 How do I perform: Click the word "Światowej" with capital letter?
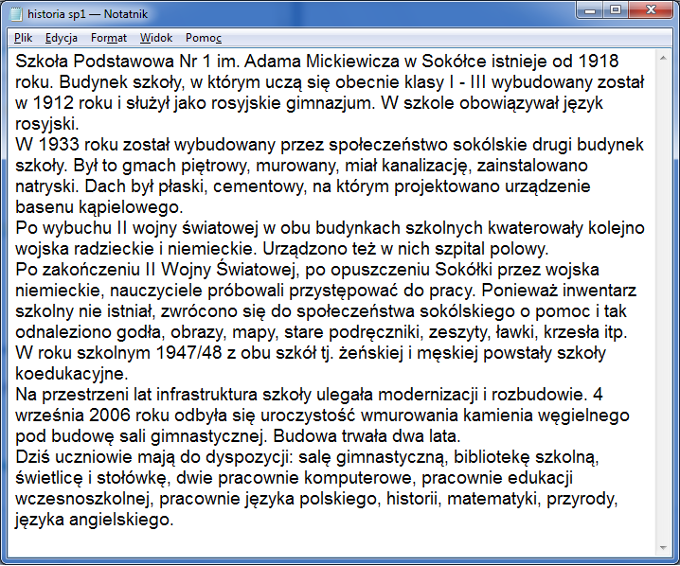[x=257, y=269]
